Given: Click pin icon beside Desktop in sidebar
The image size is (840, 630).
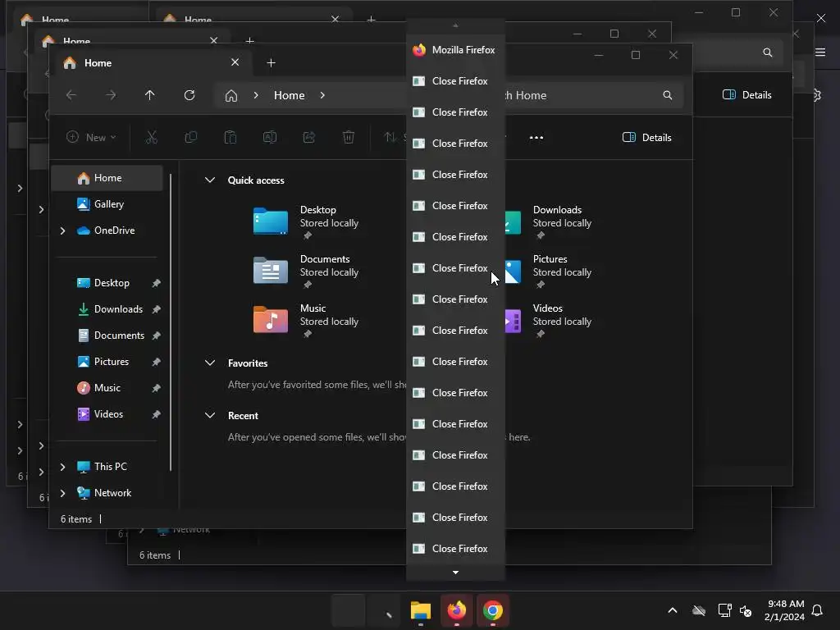Looking at the screenshot, I should pos(156,283).
